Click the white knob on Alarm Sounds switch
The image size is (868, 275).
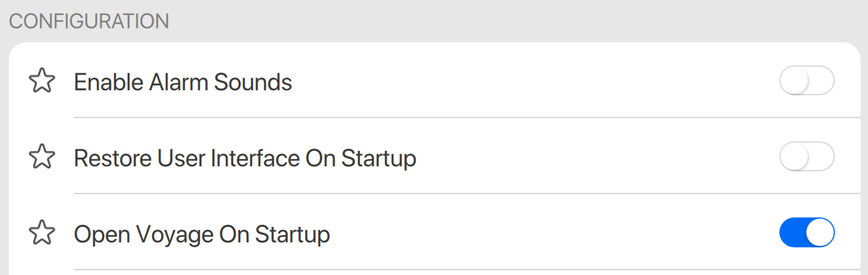pyautogui.click(x=794, y=82)
